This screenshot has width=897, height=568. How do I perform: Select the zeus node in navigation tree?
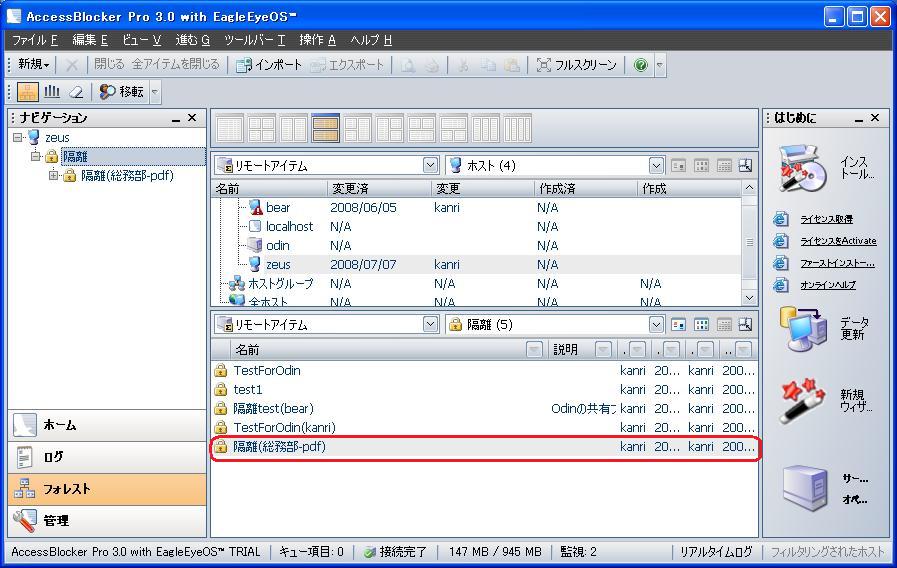pyautogui.click(x=57, y=137)
